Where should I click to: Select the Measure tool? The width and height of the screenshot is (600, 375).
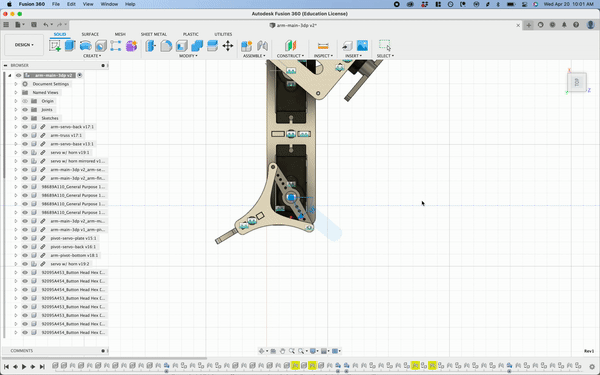point(323,46)
